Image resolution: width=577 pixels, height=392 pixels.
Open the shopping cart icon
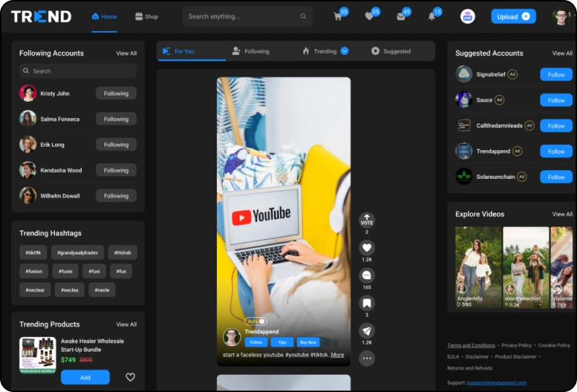(x=338, y=16)
